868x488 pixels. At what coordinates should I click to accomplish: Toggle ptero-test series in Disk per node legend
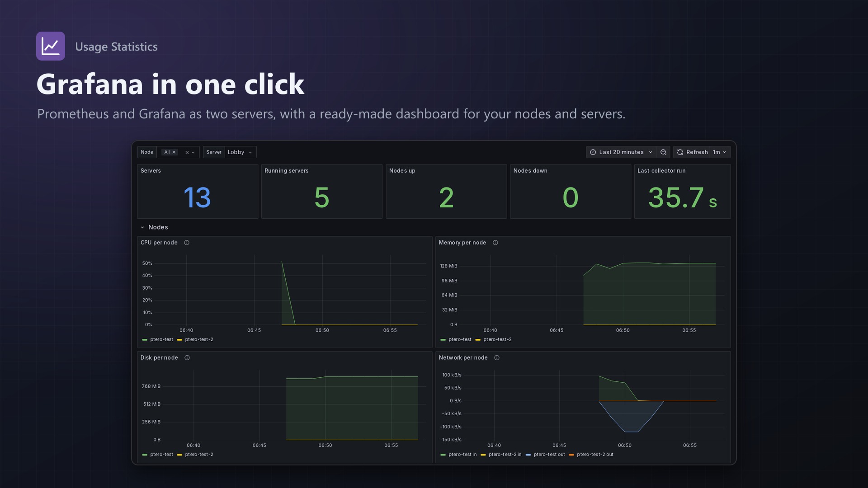(x=161, y=455)
